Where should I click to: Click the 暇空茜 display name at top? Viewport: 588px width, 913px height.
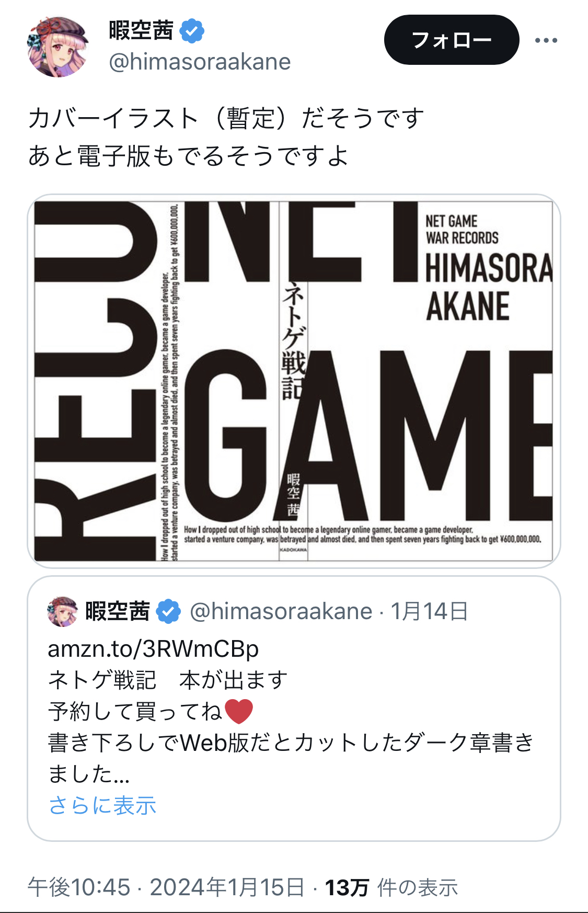(x=141, y=30)
